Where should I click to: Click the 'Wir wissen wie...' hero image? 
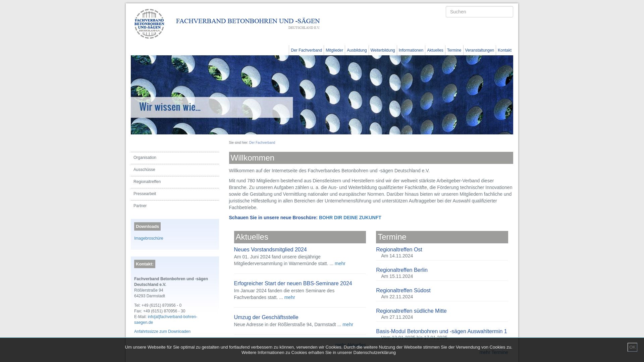pos(322,95)
